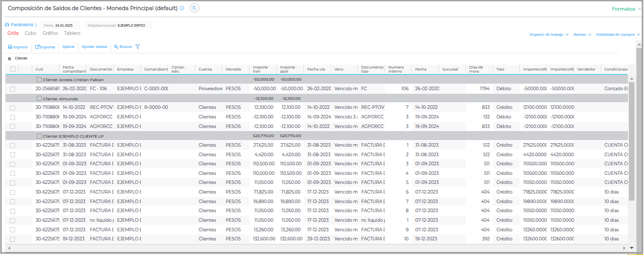Tick the select-all checkbox in the grid header
The height and width of the screenshot is (255, 644).
tap(13, 69)
